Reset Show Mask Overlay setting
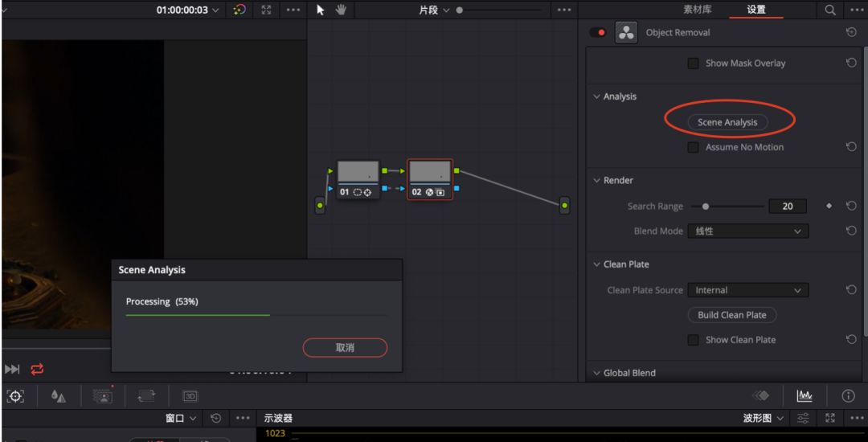The image size is (868, 442). pos(851,63)
